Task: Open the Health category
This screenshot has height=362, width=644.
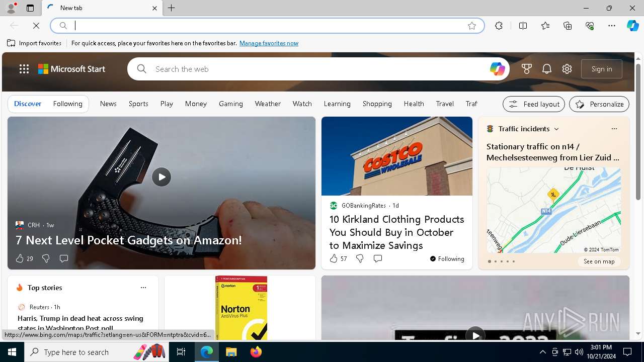Action: 414,104
